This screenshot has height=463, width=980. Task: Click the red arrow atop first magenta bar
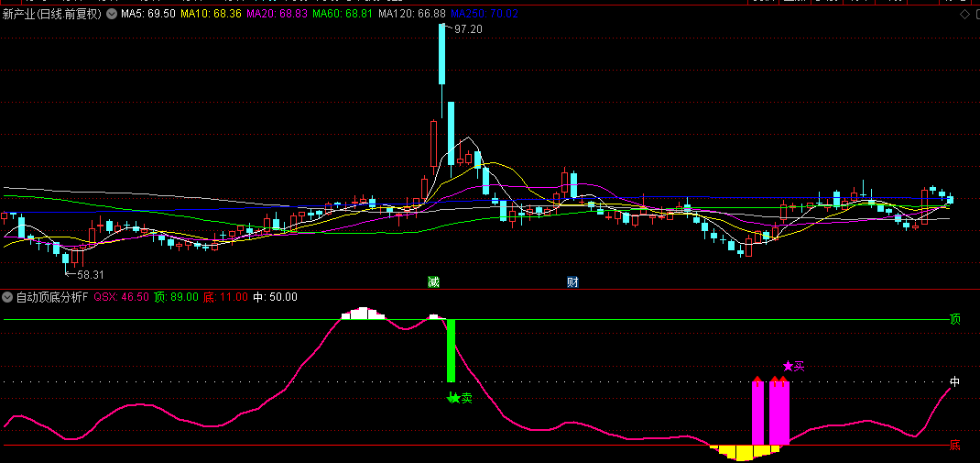click(x=757, y=379)
